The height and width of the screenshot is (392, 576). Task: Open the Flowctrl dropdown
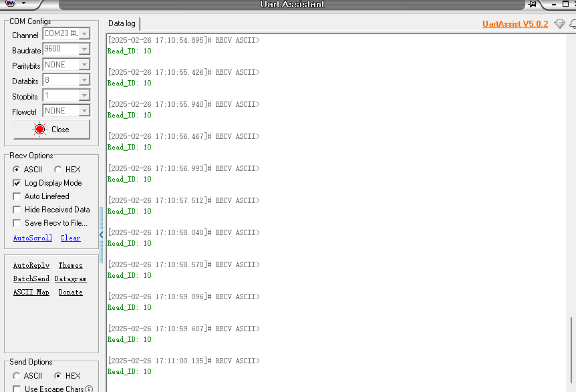(x=84, y=111)
